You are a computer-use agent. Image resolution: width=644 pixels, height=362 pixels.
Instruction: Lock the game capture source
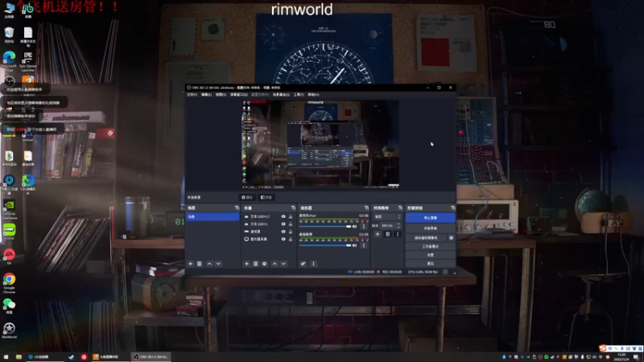pos(291,232)
